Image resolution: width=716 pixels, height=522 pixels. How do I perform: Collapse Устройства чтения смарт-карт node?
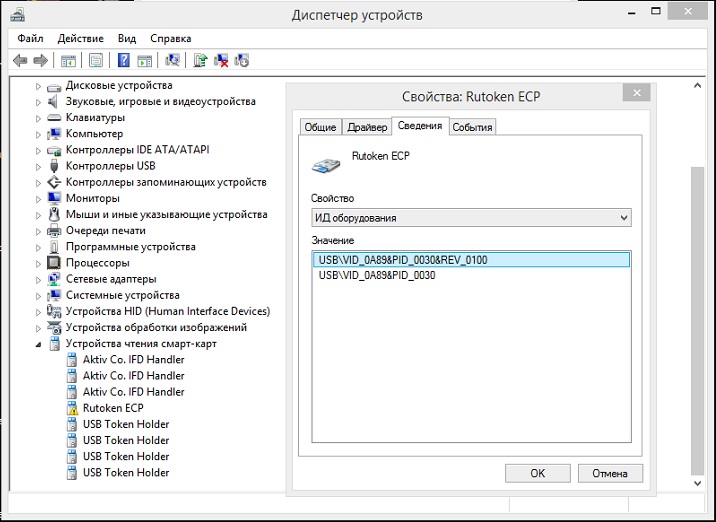pyautogui.click(x=39, y=344)
